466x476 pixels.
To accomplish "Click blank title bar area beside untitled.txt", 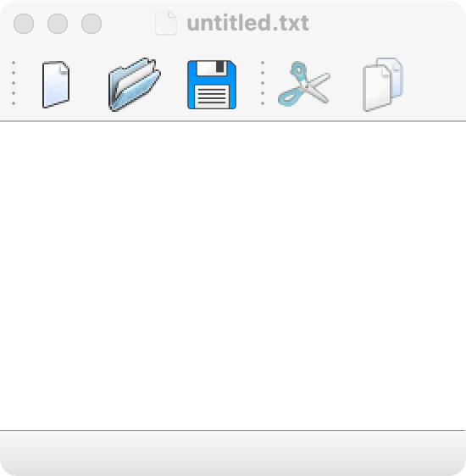I will 386,23.
